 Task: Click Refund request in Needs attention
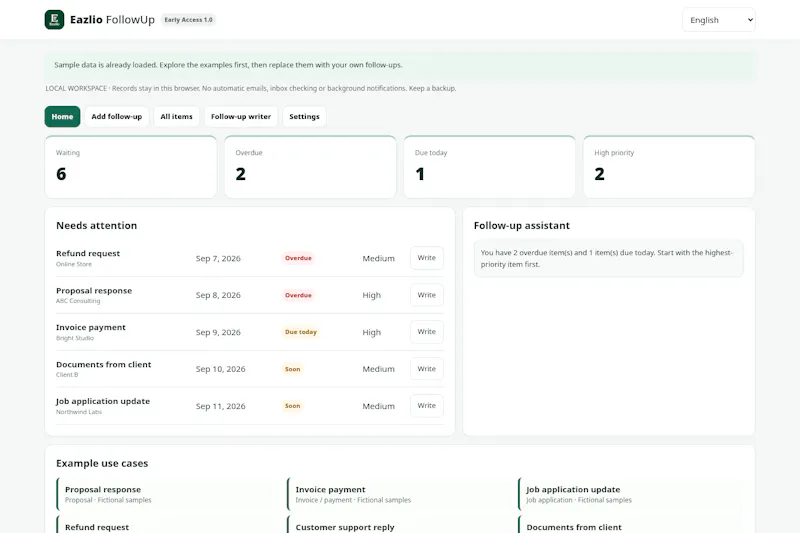(88, 253)
